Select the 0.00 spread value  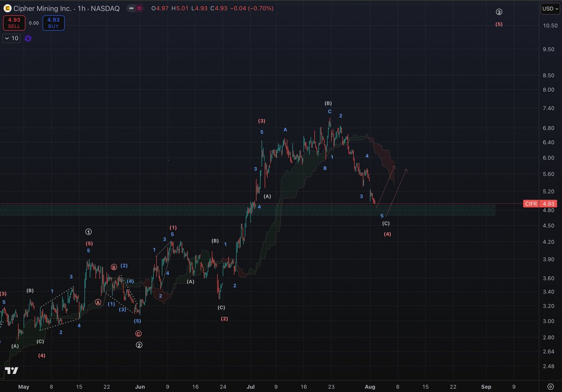[34, 23]
